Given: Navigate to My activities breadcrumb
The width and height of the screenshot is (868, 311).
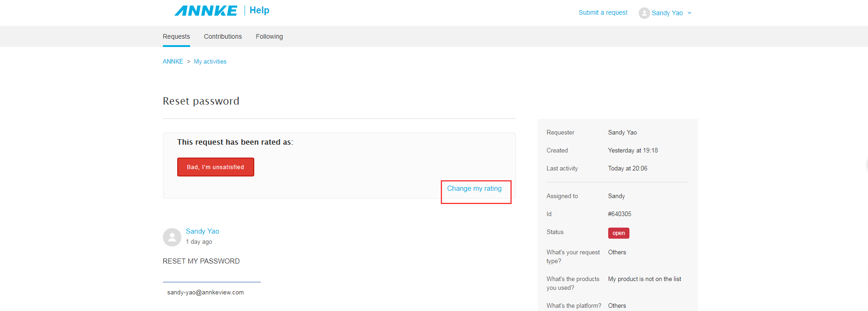Looking at the screenshot, I should tap(210, 61).
